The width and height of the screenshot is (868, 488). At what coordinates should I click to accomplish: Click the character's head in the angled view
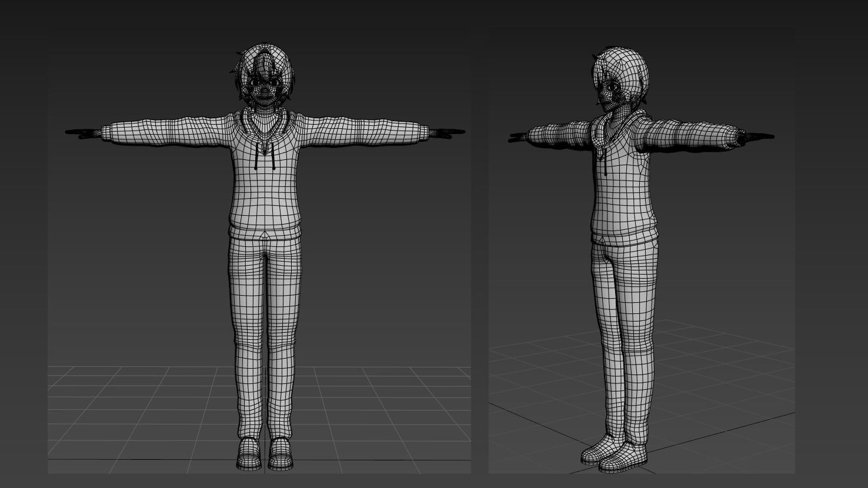coord(620,79)
